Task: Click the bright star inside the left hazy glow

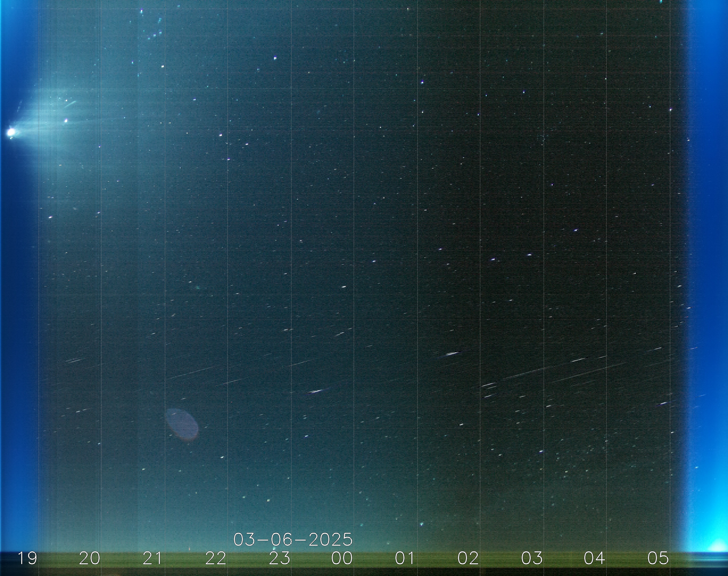Action: coord(66,120)
